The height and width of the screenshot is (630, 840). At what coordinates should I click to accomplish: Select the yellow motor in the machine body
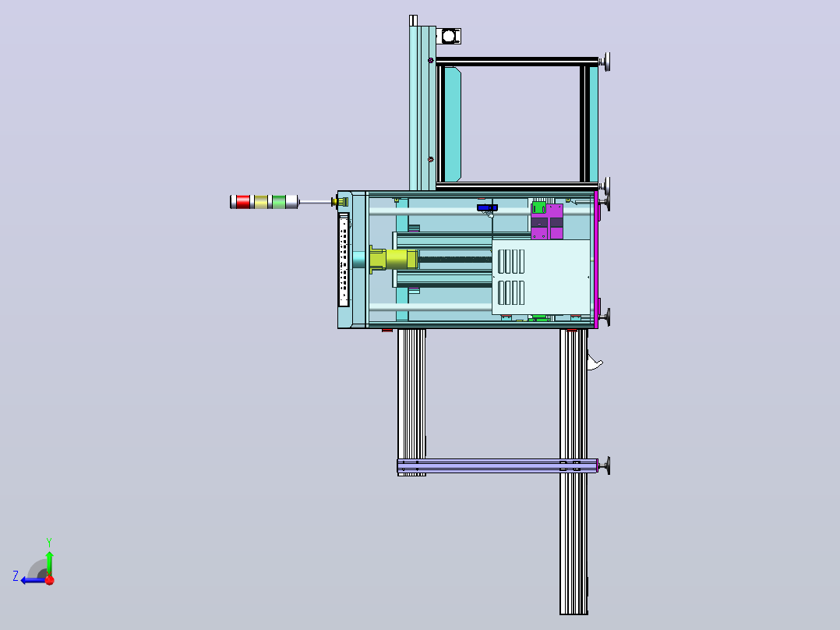click(394, 260)
